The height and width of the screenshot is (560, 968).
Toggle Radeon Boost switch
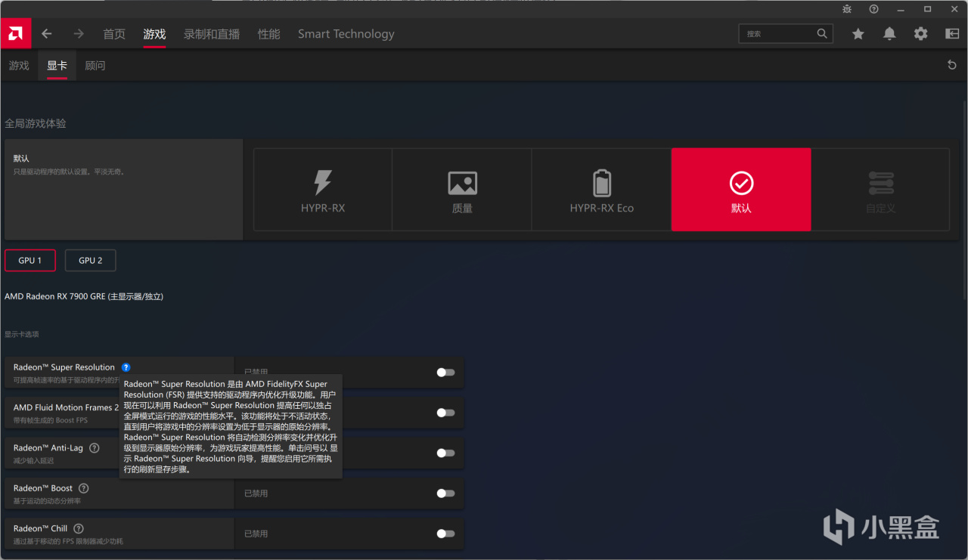coord(445,493)
